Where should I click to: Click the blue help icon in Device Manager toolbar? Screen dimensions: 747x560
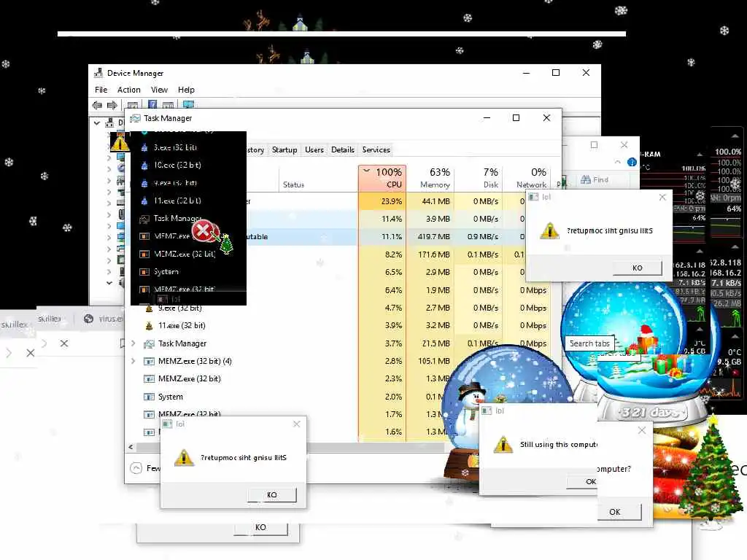coord(152,104)
